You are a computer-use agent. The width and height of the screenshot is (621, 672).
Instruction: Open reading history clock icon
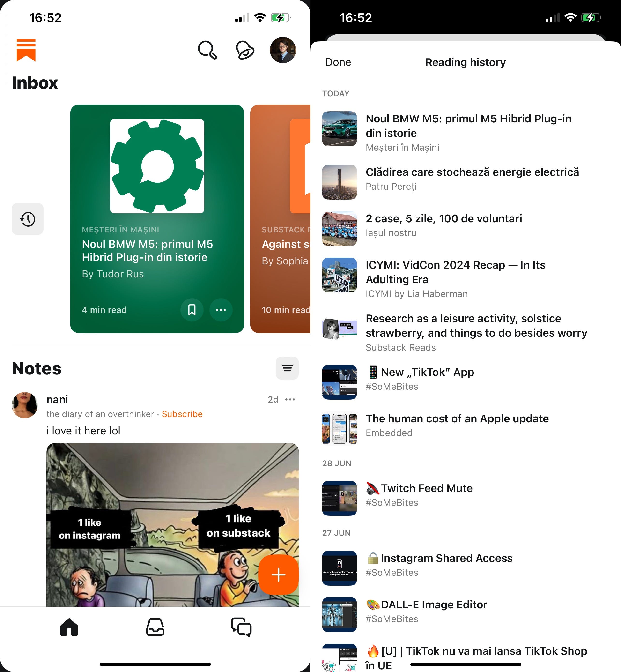point(28,219)
